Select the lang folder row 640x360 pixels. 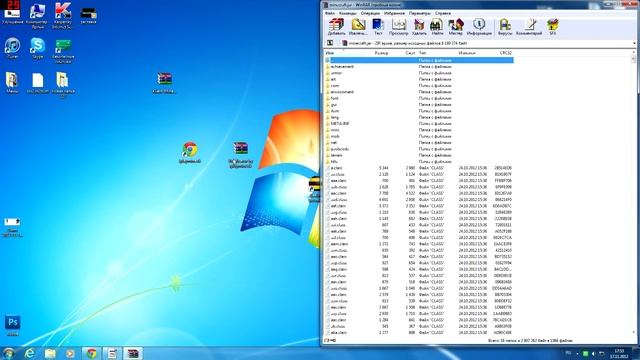point(419,117)
